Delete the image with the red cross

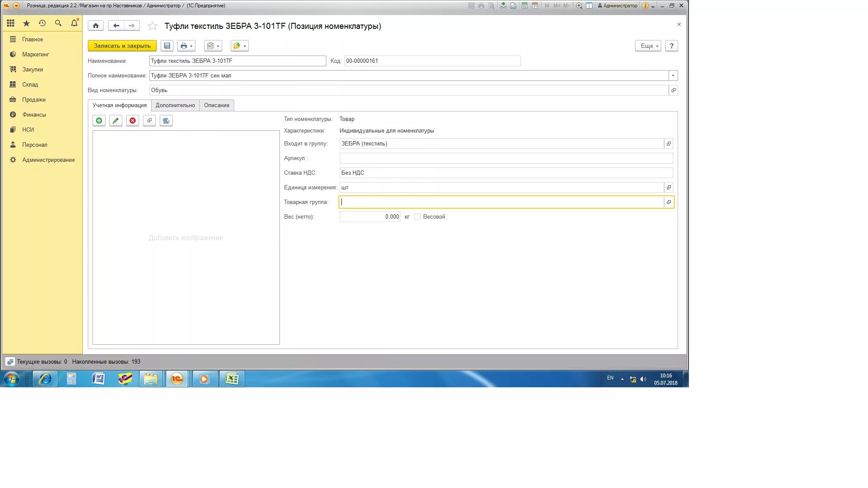(133, 120)
